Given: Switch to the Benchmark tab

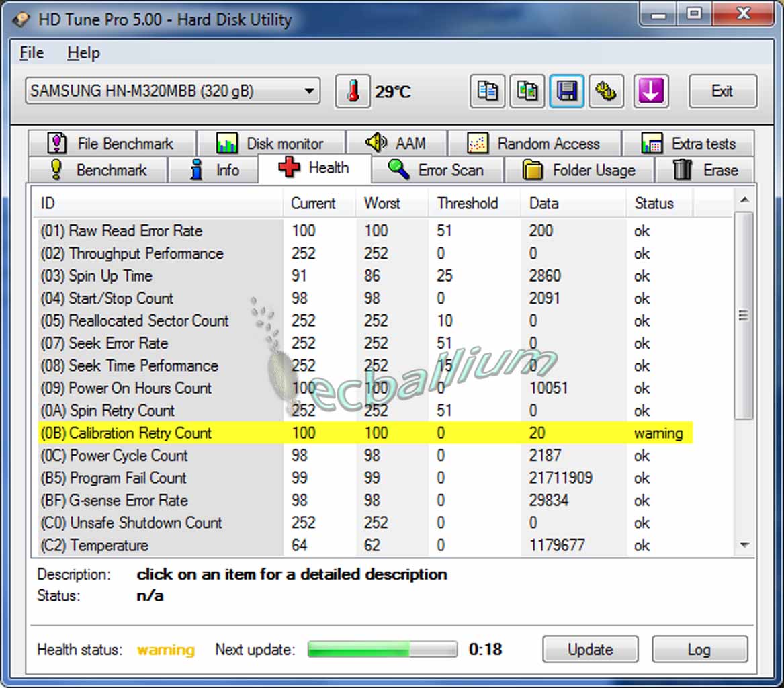Looking at the screenshot, I should coord(98,170).
